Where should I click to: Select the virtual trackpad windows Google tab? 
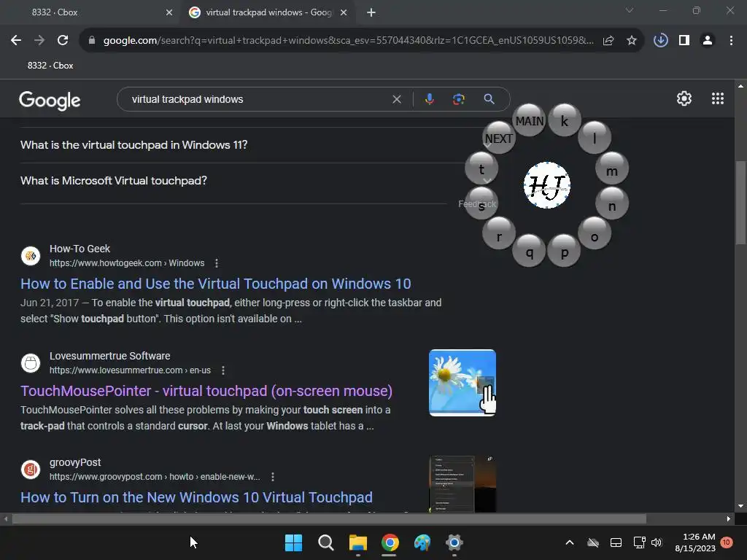(267, 12)
